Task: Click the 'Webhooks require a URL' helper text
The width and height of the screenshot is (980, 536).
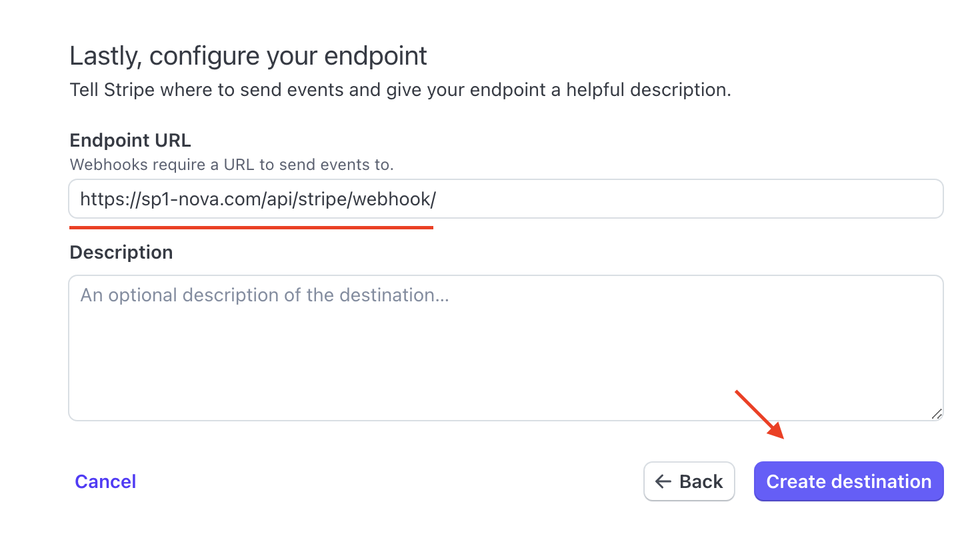Action: (232, 165)
